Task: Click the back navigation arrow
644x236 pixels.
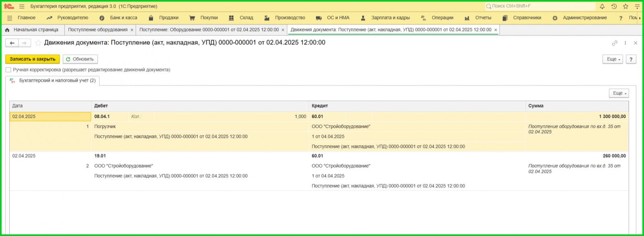Action: point(12,43)
